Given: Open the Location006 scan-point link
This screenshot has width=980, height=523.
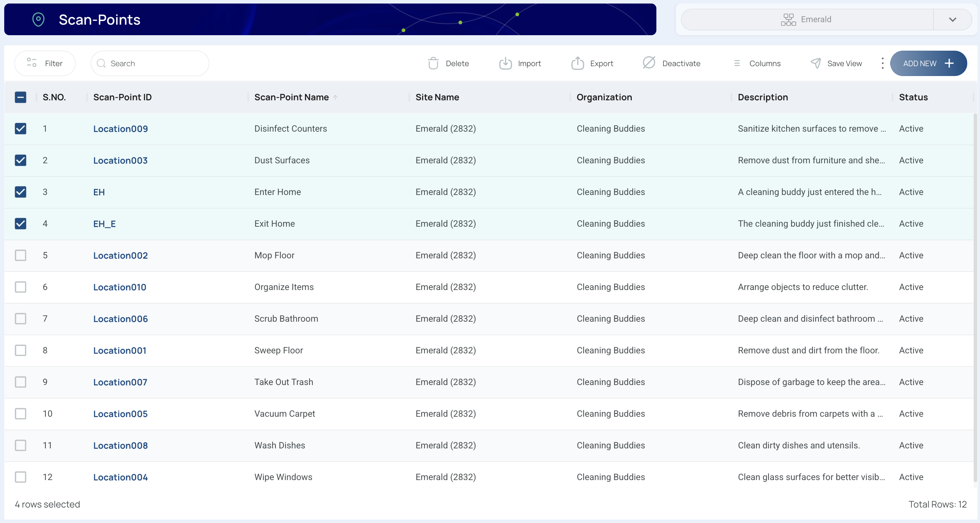Looking at the screenshot, I should pos(121,319).
